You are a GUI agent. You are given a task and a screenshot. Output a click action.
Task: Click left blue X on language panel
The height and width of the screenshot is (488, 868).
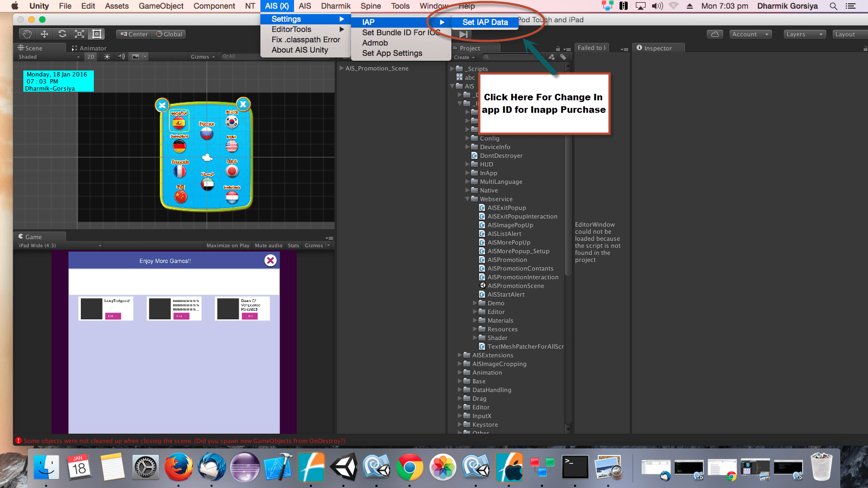(x=162, y=105)
